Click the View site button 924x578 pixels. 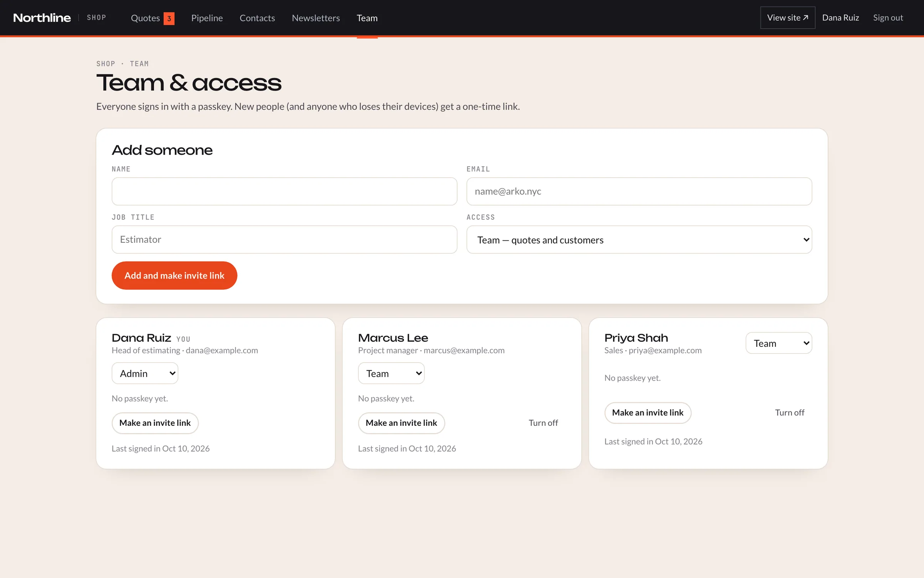[788, 18]
